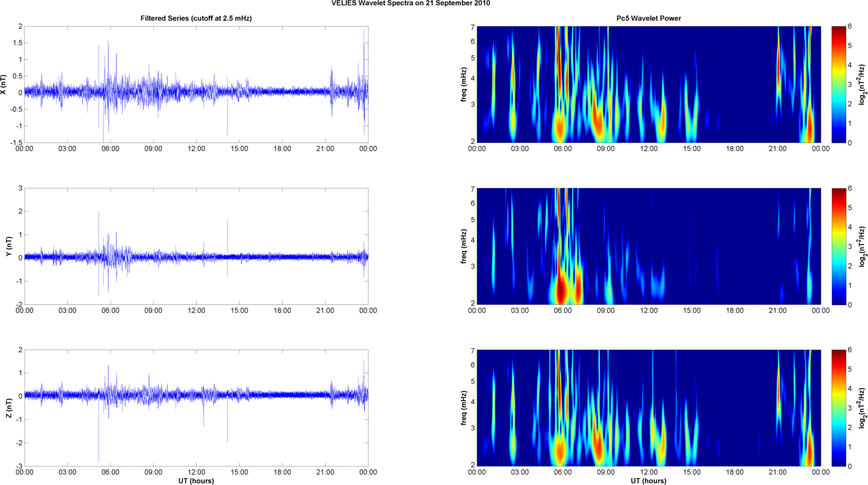Click the Y component wavelet power spectrogram
Image resolution: width=868 pixels, height=485 pixels.
(648, 246)
